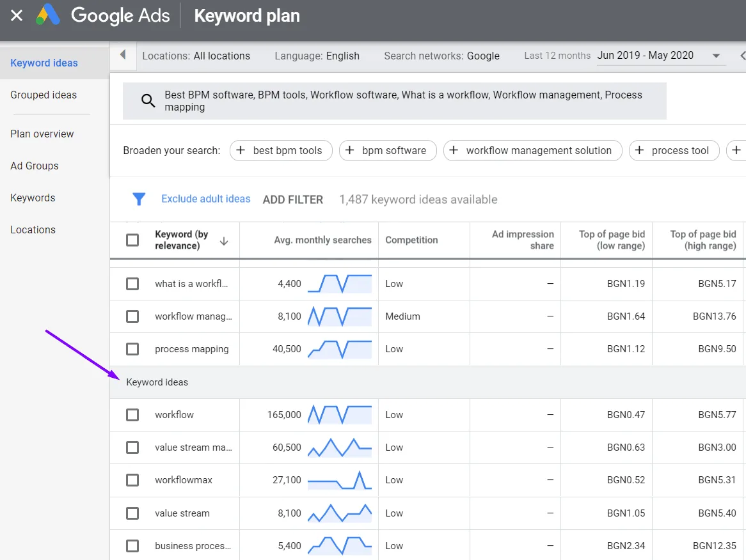Click the BGN0.47 bid value
This screenshot has width=746, height=560.
[x=626, y=415]
